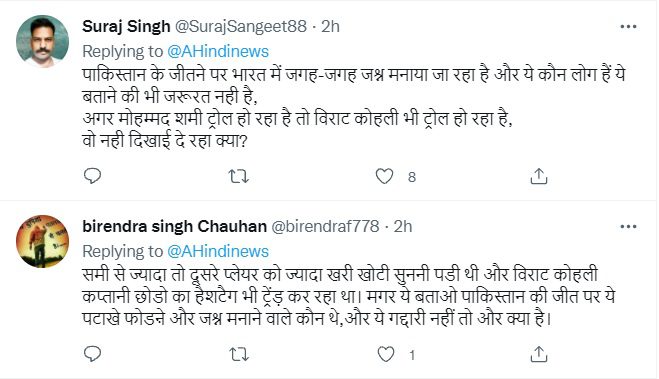Retweet birendra singh Chauhan's tweet
The image size is (659, 379).
pyautogui.click(x=239, y=355)
